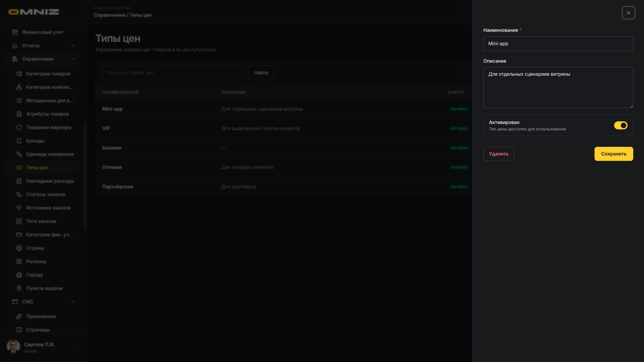Click the Источники заказов icon
The height and width of the screenshot is (362, 644).
coord(19,208)
